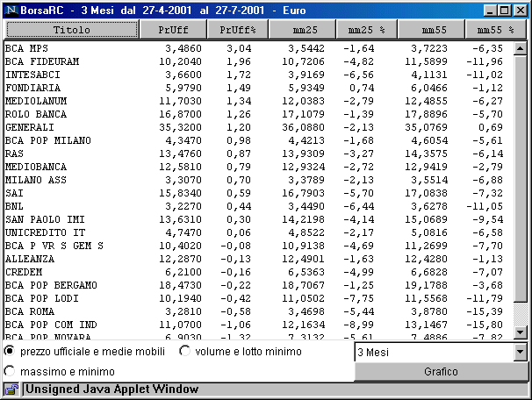
Task: Select the MILANO ASS row
Action: [x=258, y=180]
